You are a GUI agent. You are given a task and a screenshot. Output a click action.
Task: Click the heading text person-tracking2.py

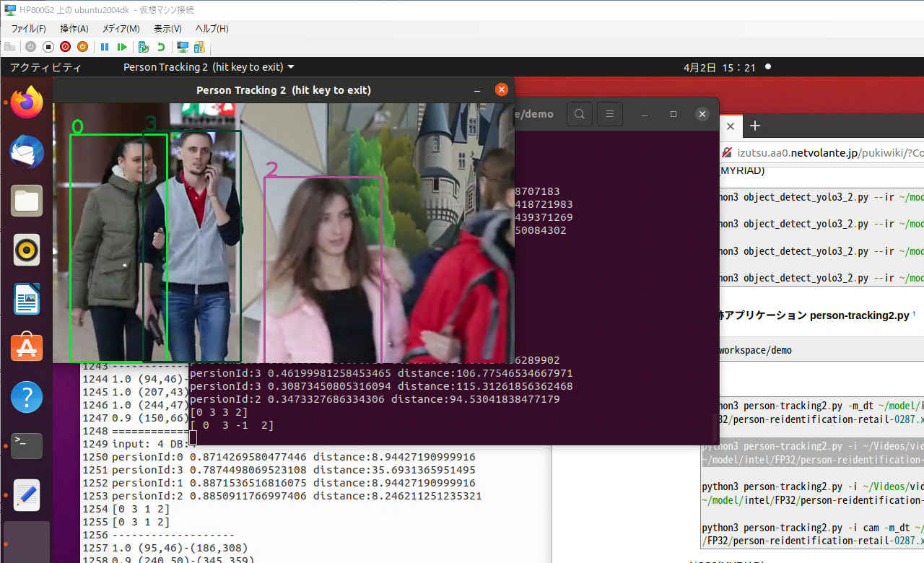859,315
